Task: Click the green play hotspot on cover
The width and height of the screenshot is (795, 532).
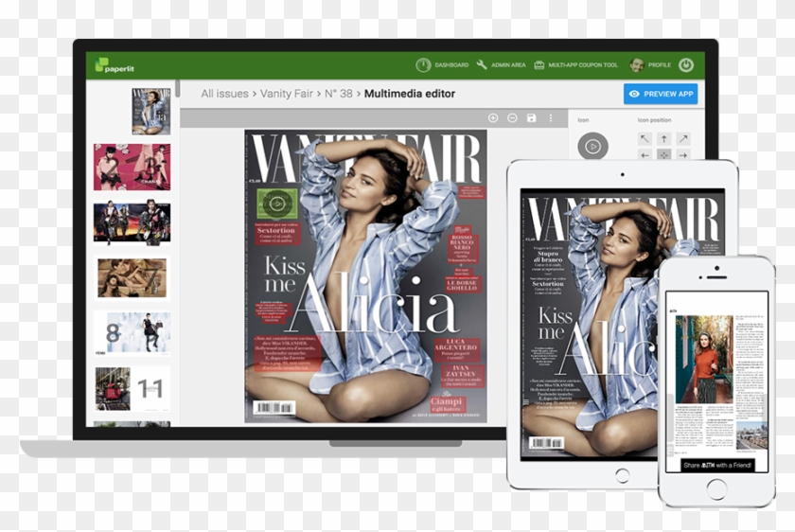Action: point(277,202)
